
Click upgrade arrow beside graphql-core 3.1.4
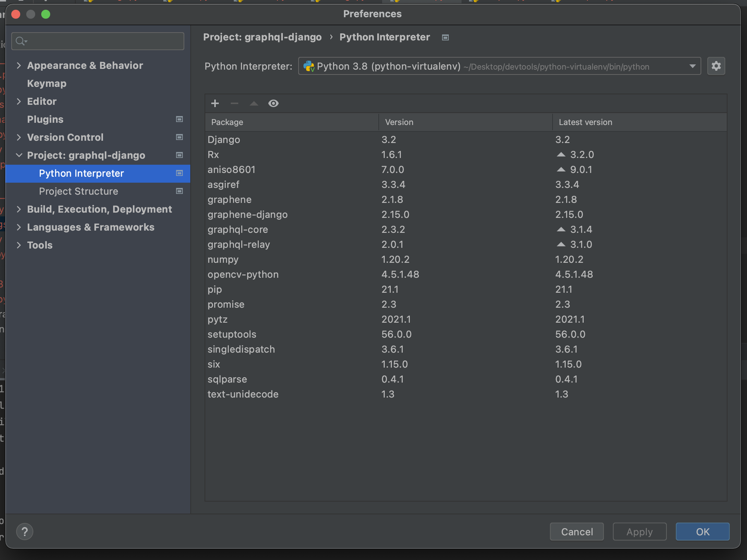(x=561, y=229)
